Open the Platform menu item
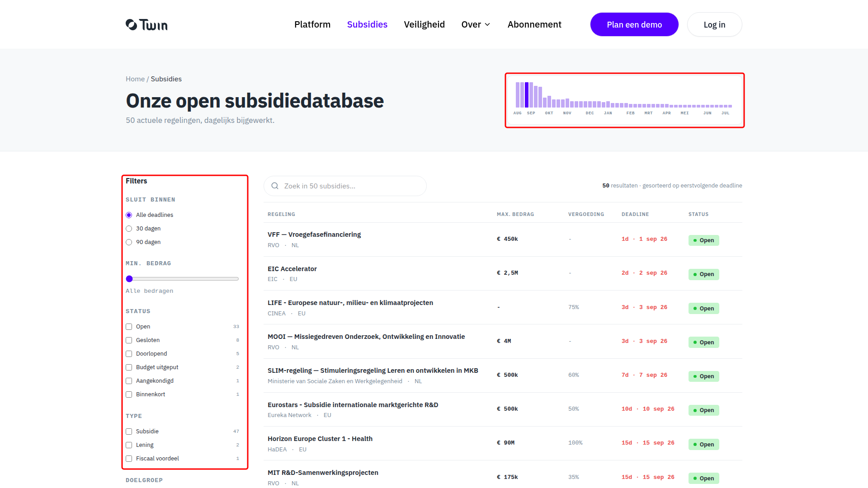 pos(312,24)
